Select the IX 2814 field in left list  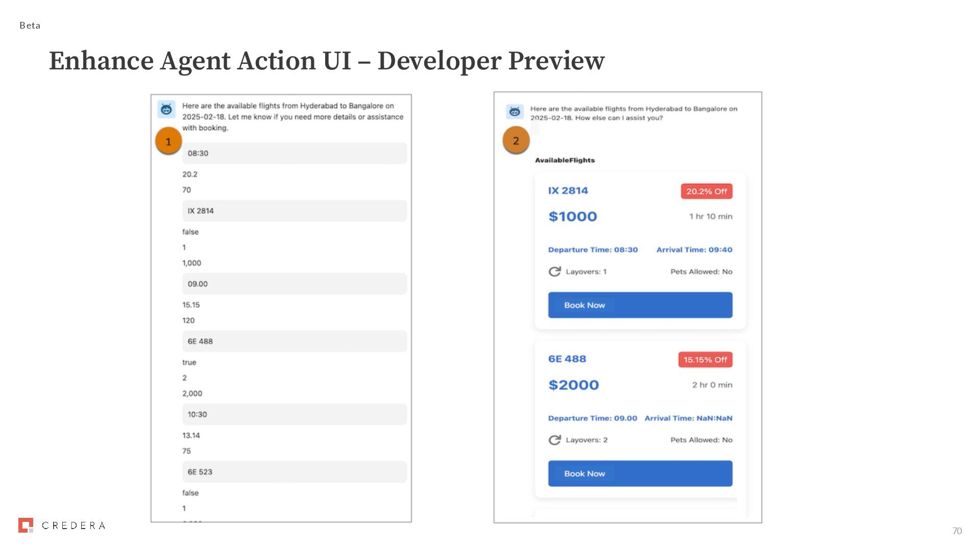(x=295, y=211)
